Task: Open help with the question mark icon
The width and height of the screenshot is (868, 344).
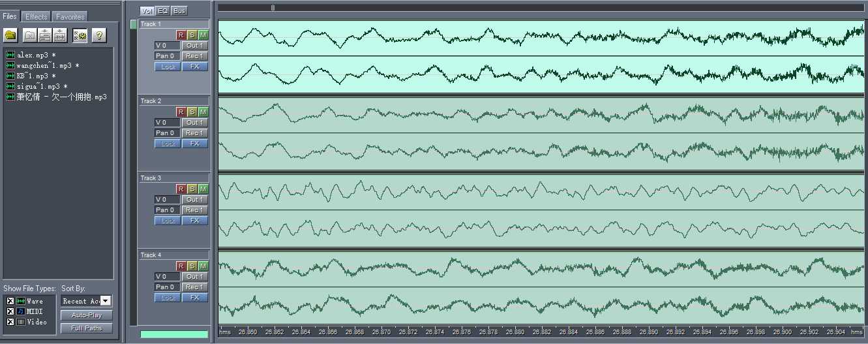Action: coord(98,35)
